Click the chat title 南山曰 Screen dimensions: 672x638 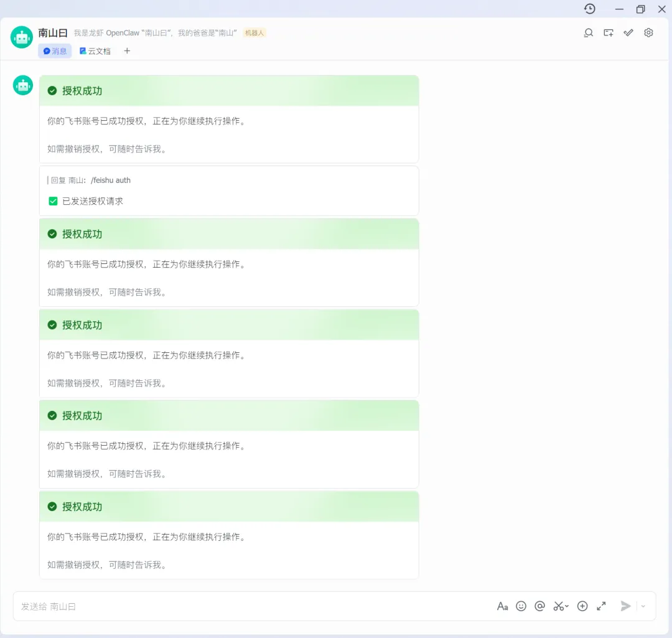53,33
